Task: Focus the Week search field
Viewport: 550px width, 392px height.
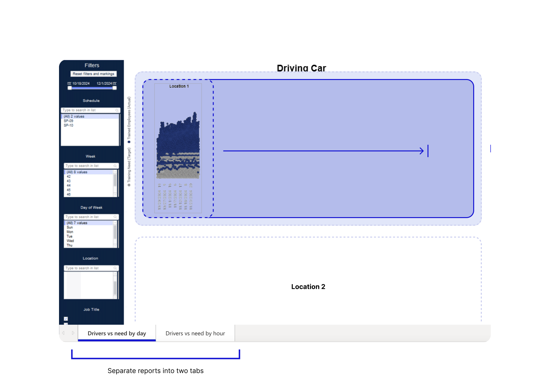Action: pos(91,166)
